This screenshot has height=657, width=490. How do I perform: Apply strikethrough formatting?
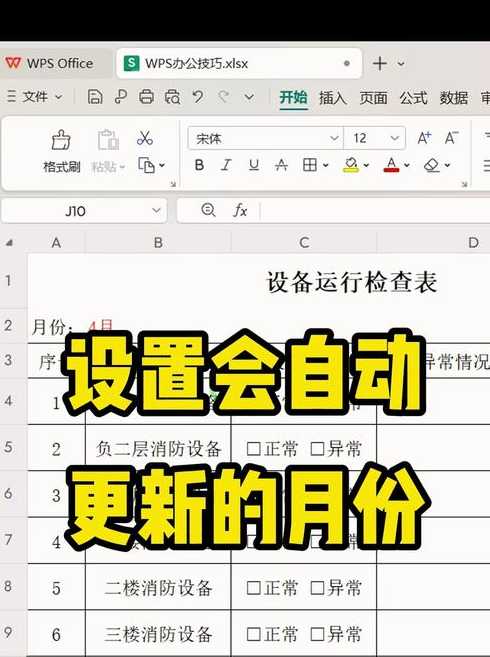[281, 165]
